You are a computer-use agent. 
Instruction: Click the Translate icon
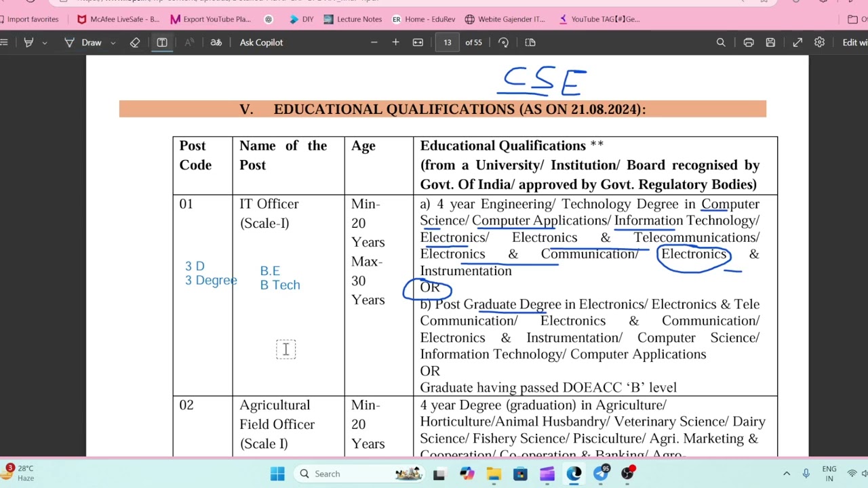click(x=216, y=42)
